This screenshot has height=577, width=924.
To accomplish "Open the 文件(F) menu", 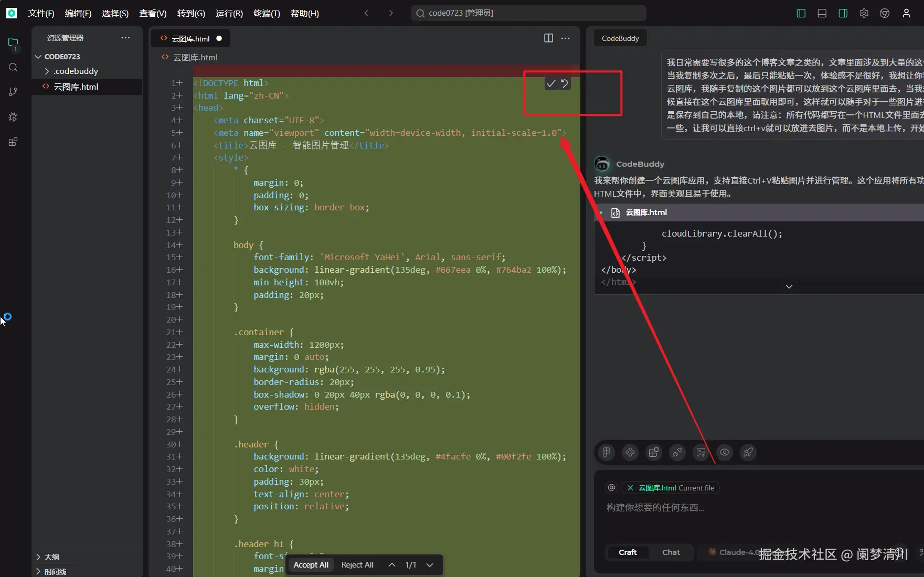I will click(x=41, y=13).
